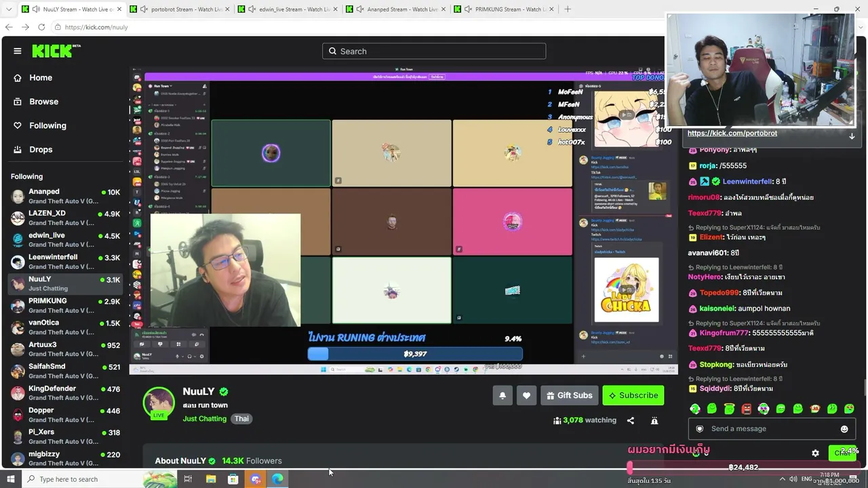Report the stream with the siren icon
Screen dimensions: 868x488
654,420
